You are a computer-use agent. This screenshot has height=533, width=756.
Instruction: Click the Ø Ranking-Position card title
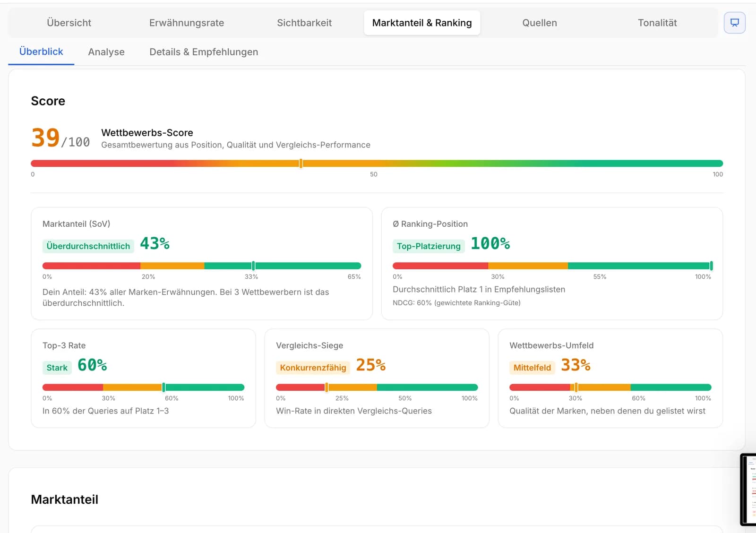[430, 224]
